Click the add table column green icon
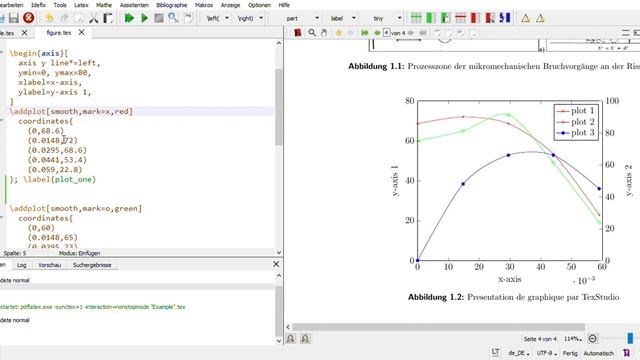 pos(431,18)
